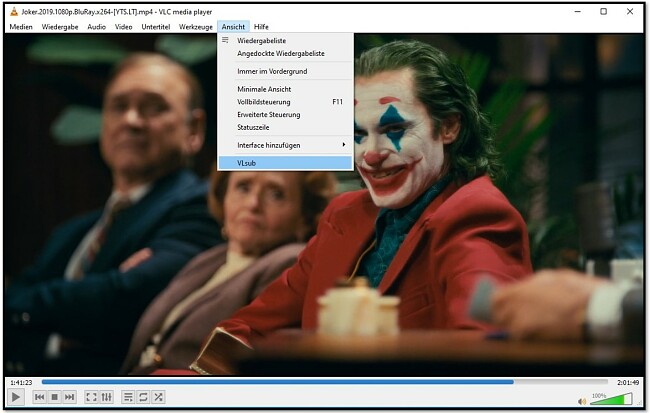Toggle shuffle random playback

click(158, 397)
